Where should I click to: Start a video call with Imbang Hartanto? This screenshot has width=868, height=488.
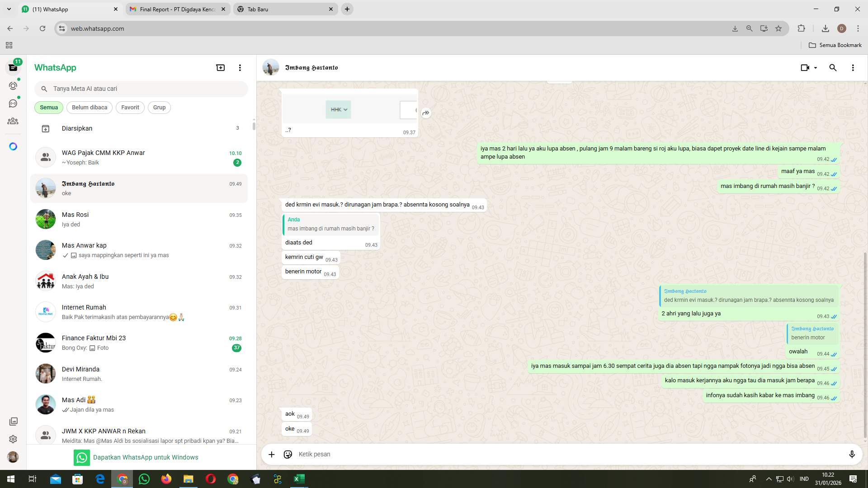coord(805,67)
